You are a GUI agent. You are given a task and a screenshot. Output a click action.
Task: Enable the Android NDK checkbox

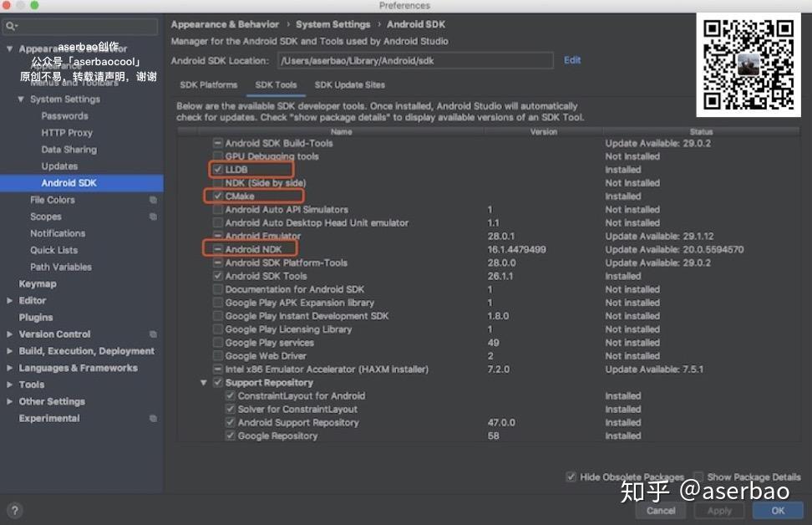[218, 249]
